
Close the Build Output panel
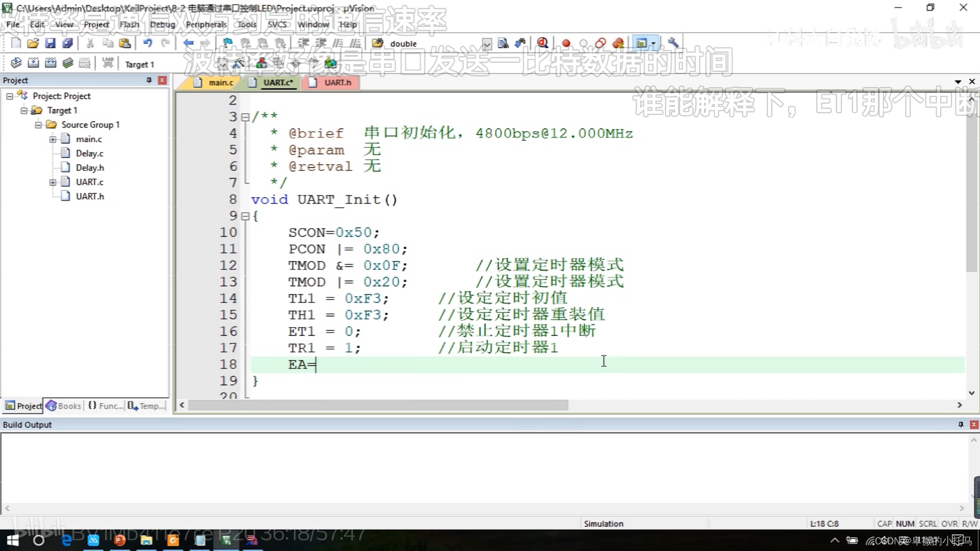point(974,424)
